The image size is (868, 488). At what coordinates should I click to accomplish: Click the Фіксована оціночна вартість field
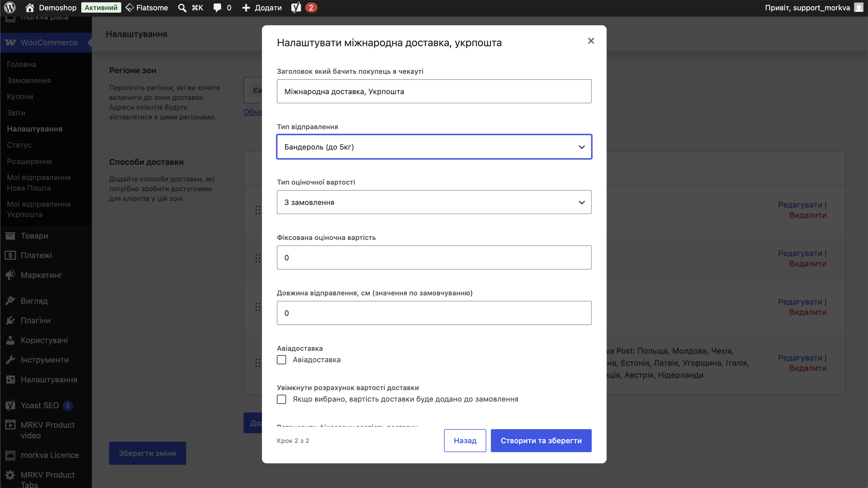pyautogui.click(x=434, y=257)
